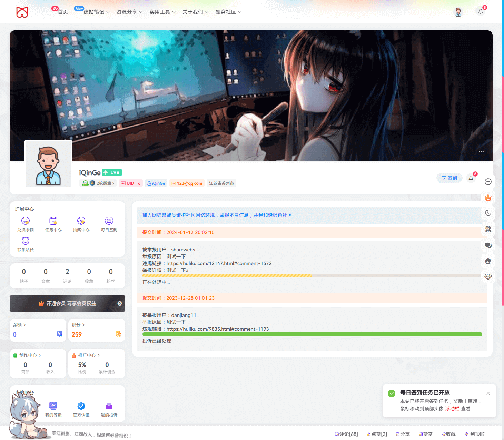Open 我的投诉 complaints icon

tap(109, 406)
